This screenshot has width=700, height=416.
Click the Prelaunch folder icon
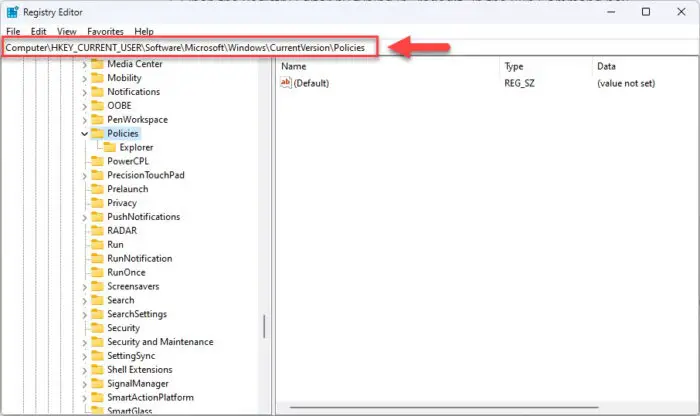97,188
